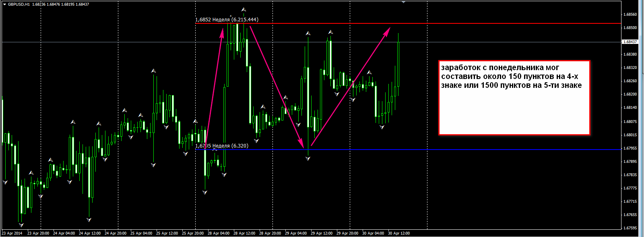Select the blue 1,6795 Неделя level label
Viewport: 644px width, 237px height.
pos(222,146)
